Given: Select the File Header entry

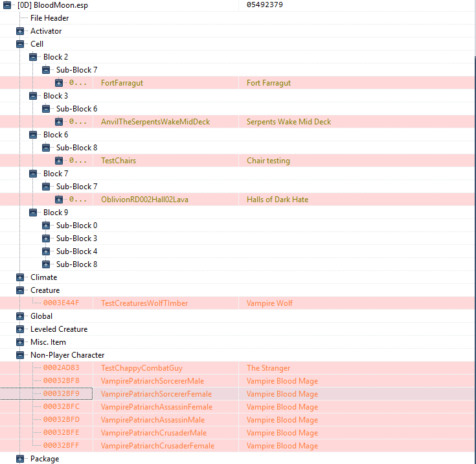Looking at the screenshot, I should click(49, 18).
